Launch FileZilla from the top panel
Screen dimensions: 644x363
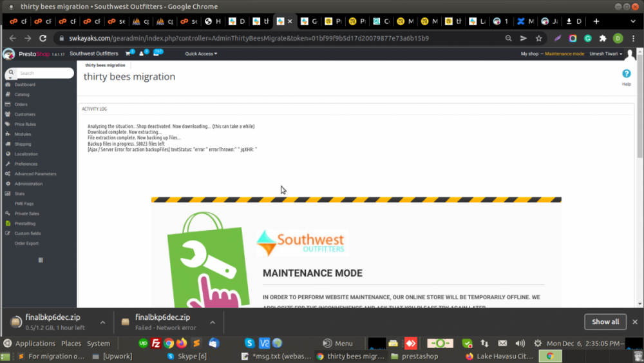(155, 343)
